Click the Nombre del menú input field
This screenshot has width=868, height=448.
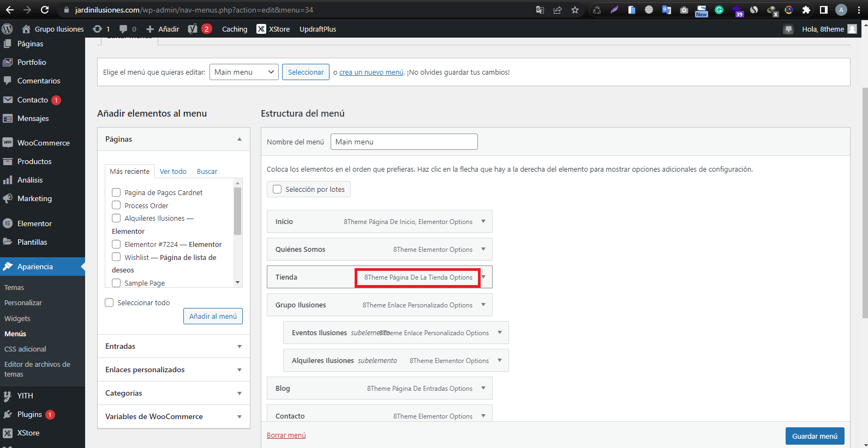coord(404,142)
